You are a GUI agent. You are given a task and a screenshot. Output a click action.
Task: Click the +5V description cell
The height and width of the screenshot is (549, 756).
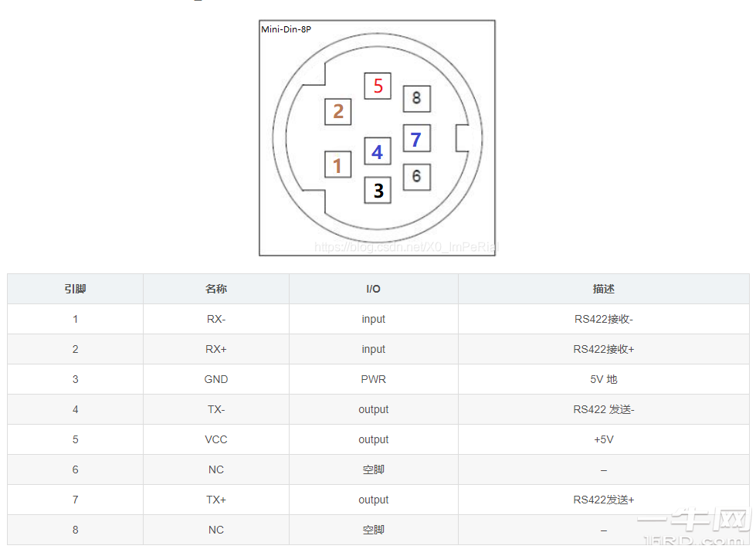[603, 439]
